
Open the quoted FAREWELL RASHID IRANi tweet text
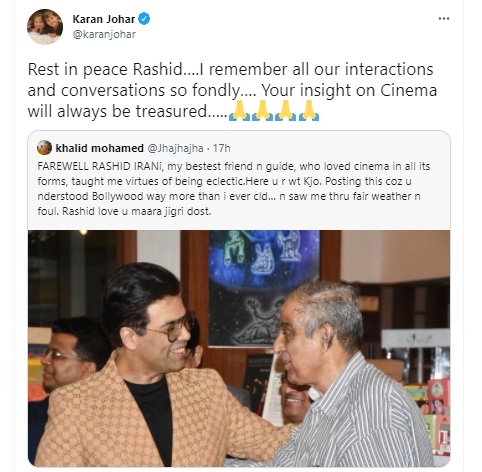(x=233, y=189)
